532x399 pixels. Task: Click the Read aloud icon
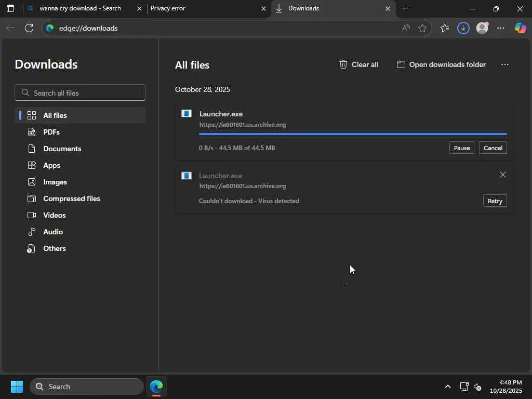[x=406, y=28]
